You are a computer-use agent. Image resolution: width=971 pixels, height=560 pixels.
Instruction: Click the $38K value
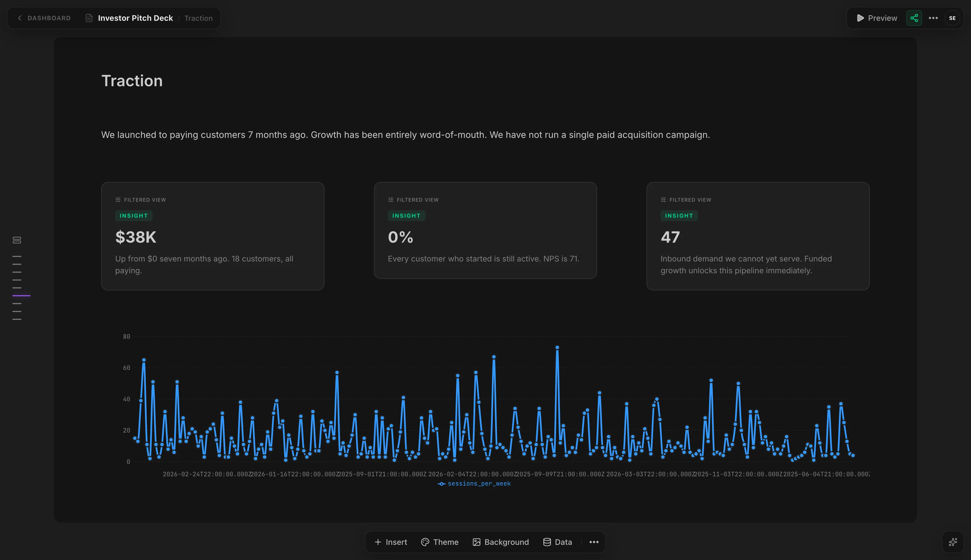point(136,237)
